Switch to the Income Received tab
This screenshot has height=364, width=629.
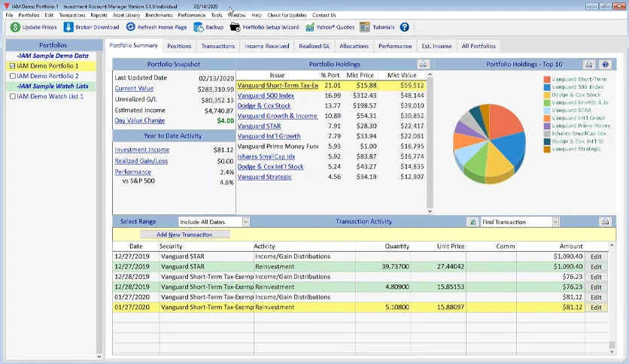267,46
